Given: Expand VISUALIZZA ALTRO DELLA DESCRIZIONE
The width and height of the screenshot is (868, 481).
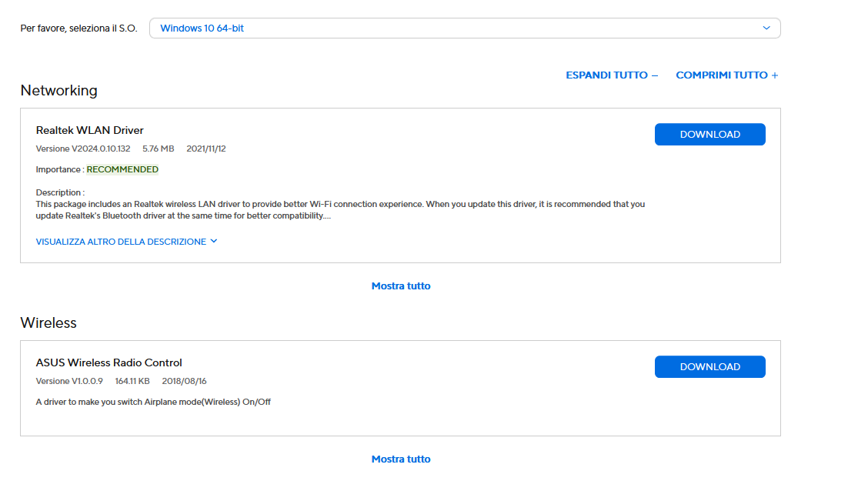Looking at the screenshot, I should click(126, 242).
